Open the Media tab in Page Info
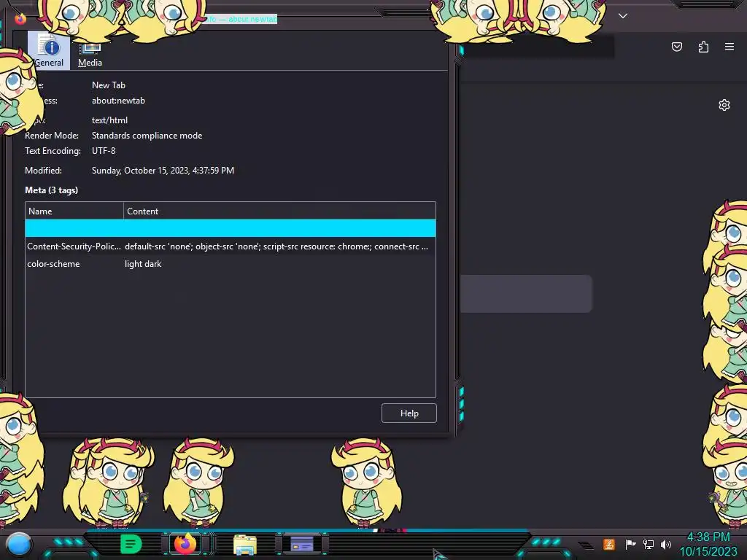 90,55
